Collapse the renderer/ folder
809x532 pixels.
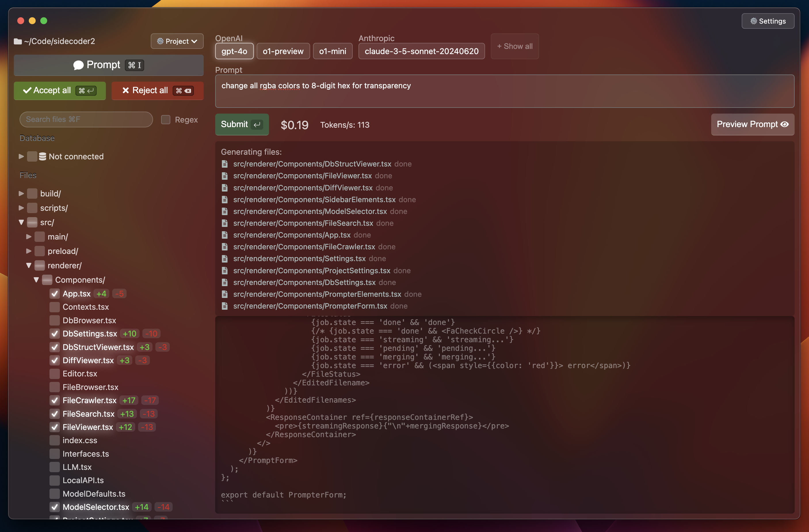(29, 266)
